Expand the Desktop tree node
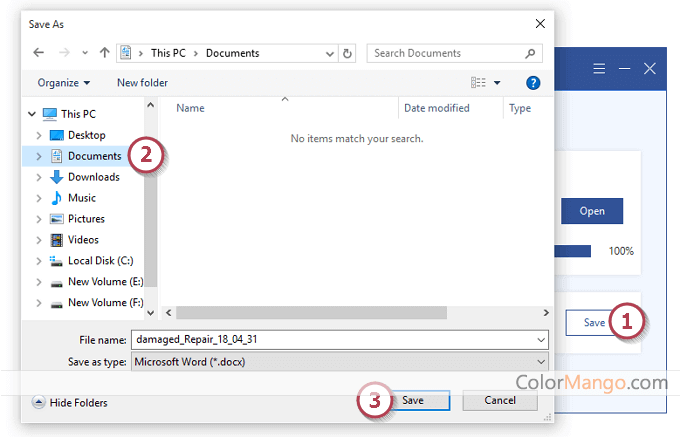The image size is (680, 437). (x=39, y=135)
